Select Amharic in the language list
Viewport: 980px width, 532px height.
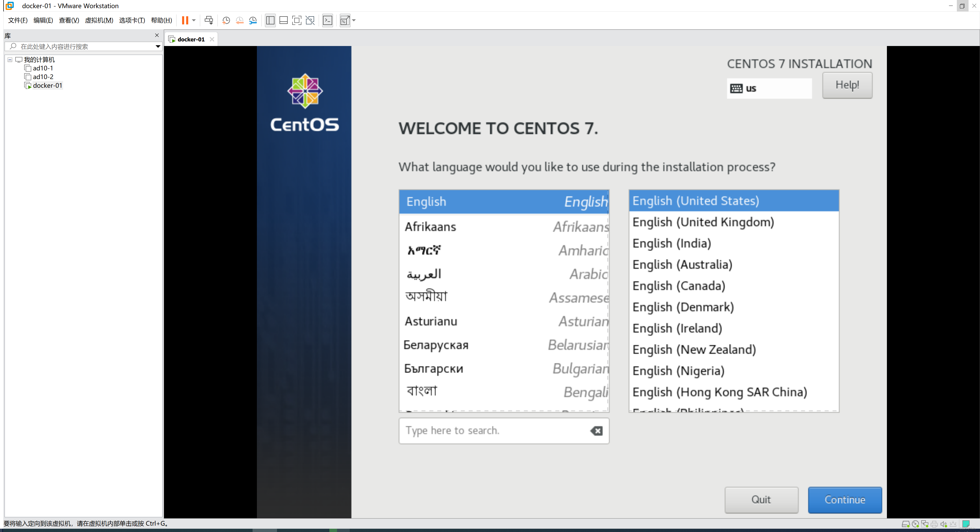click(x=504, y=250)
